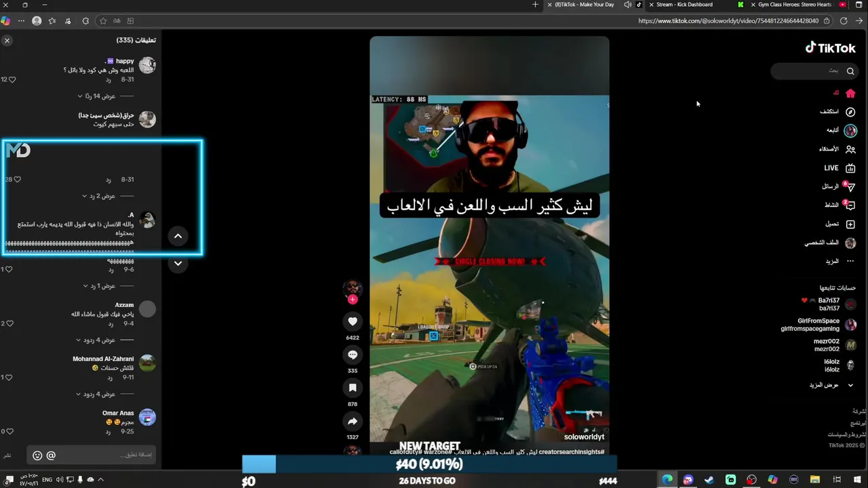Open the Explore compass icon (استكشف)
Screen dimensions: 868x488
click(x=850, y=112)
